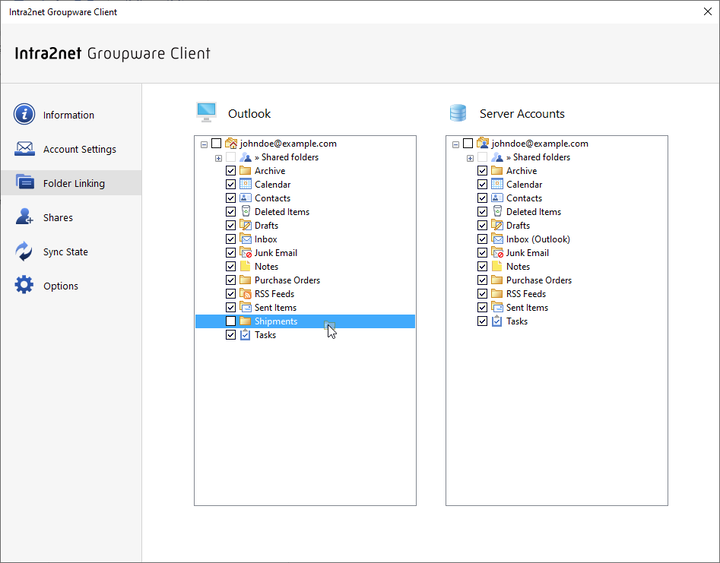Uncheck the server Notes checkbox
Screen dimensions: 720x563
click(482, 266)
